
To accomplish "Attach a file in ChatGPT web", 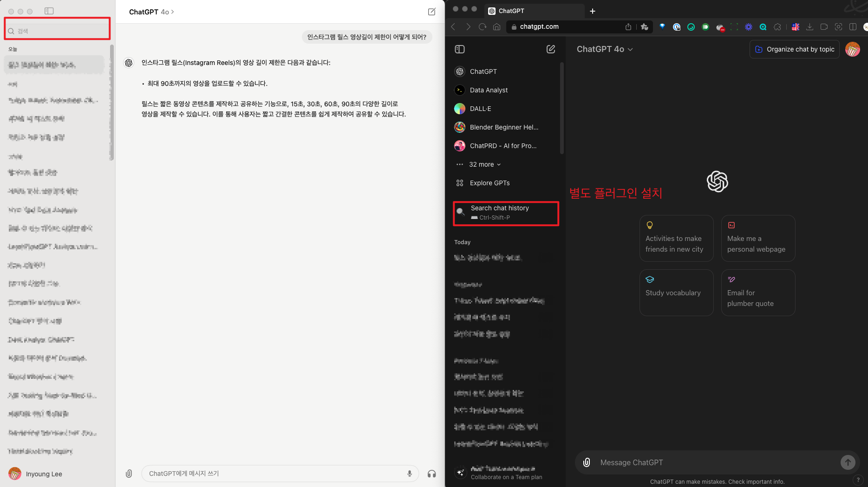I will click(x=587, y=462).
